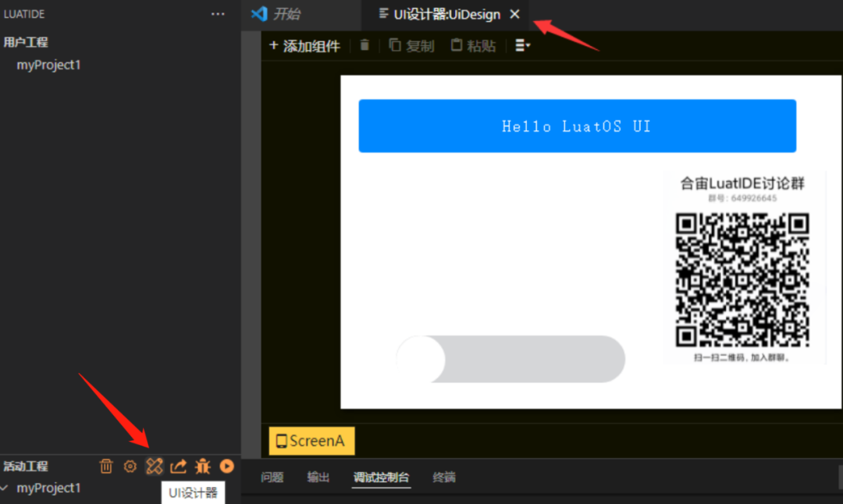Select the ScreenA screen button
The width and height of the screenshot is (843, 504).
pos(311,441)
